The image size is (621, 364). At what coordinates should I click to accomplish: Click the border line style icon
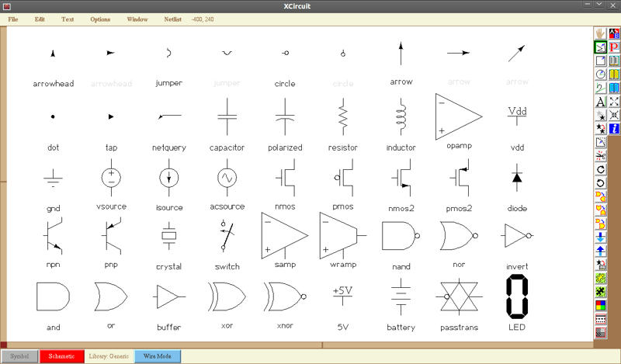click(600, 319)
